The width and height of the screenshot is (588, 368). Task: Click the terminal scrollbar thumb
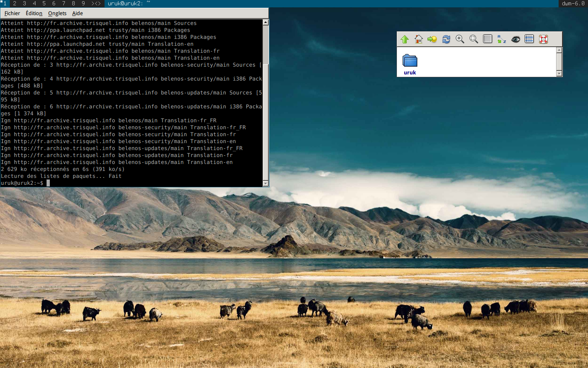[266, 122]
